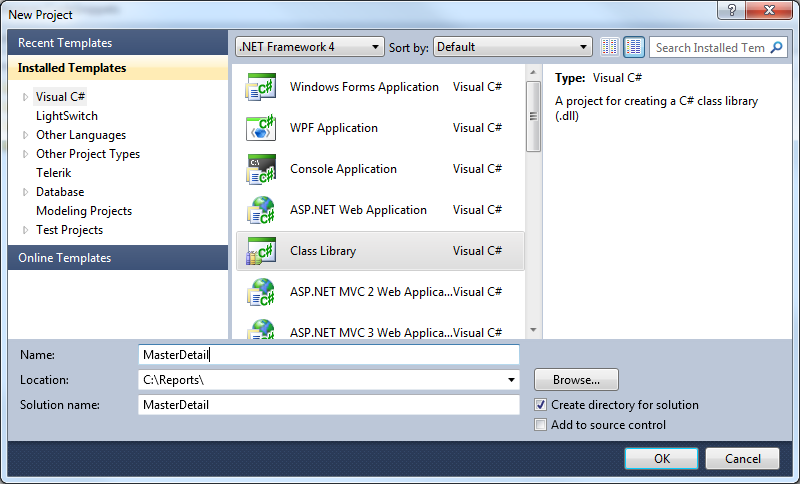Select Telerik in the template tree

[54, 173]
